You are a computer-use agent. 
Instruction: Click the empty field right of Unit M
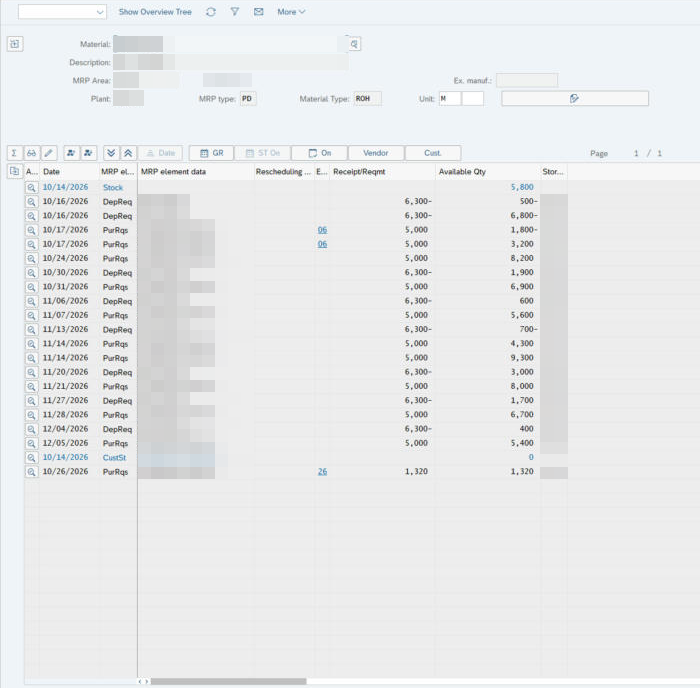click(473, 98)
